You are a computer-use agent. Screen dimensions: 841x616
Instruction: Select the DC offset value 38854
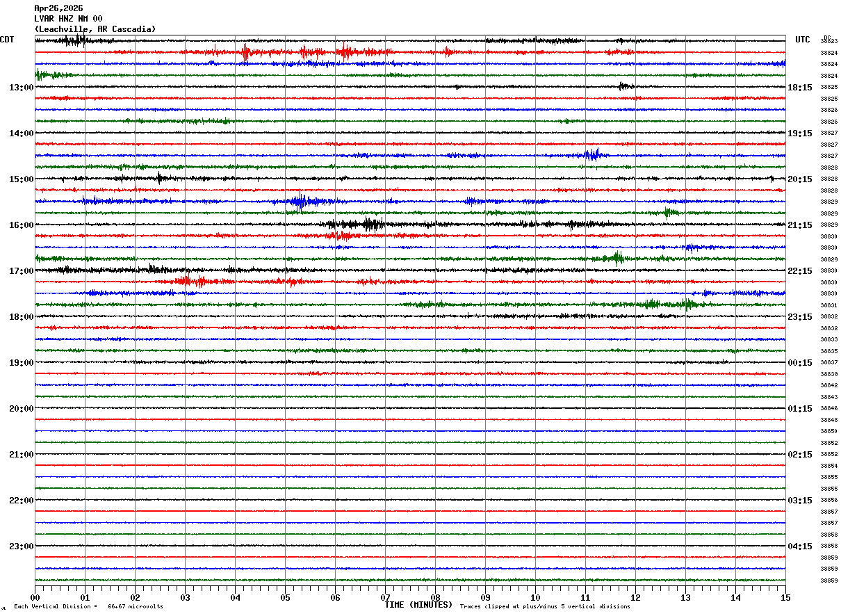pyautogui.click(x=828, y=466)
